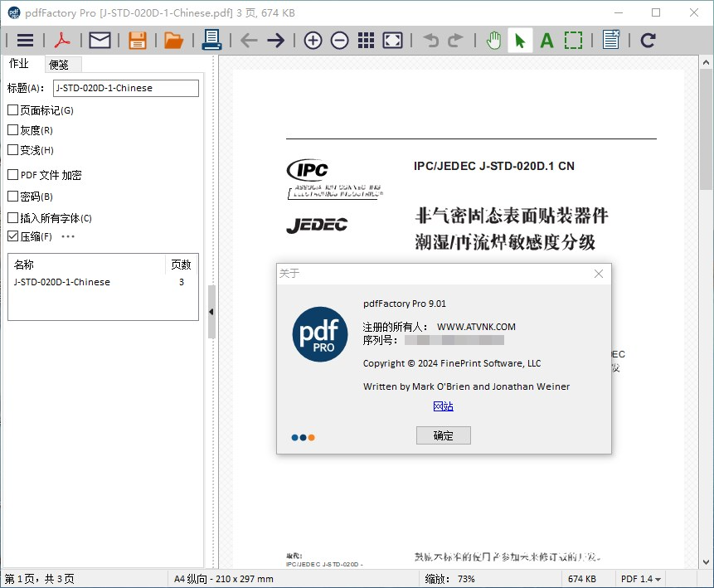This screenshot has width=714, height=588.
Task: Click 确定 button in About dialog
Action: coord(443,435)
